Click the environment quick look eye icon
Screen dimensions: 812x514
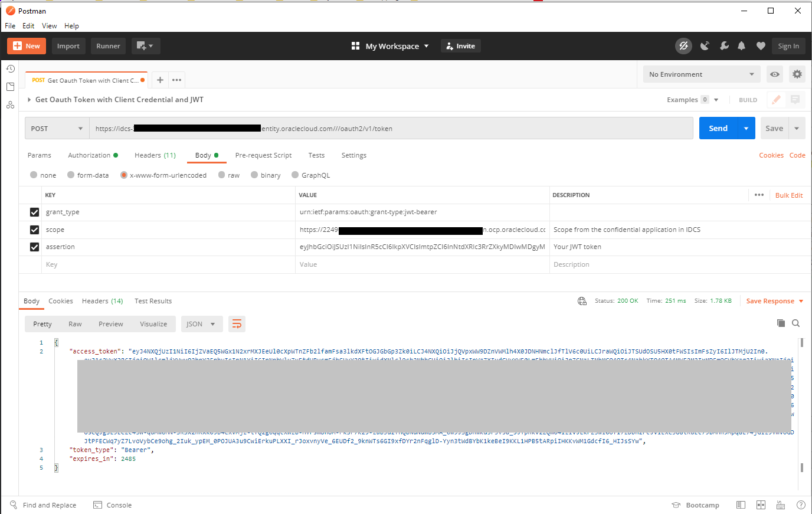coord(774,74)
